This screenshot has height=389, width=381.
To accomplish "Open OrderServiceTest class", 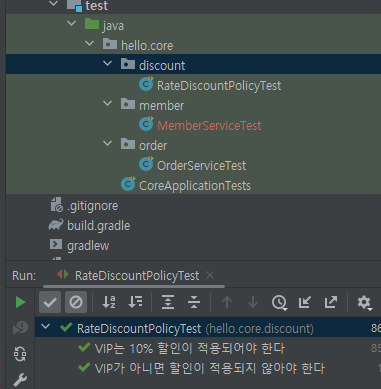I will point(201,166).
